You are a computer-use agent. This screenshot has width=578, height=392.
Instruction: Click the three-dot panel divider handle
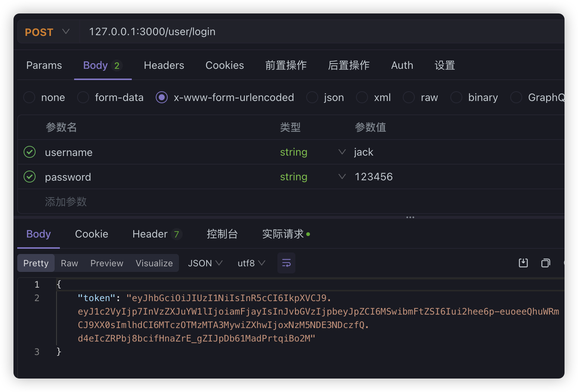pyautogui.click(x=410, y=217)
